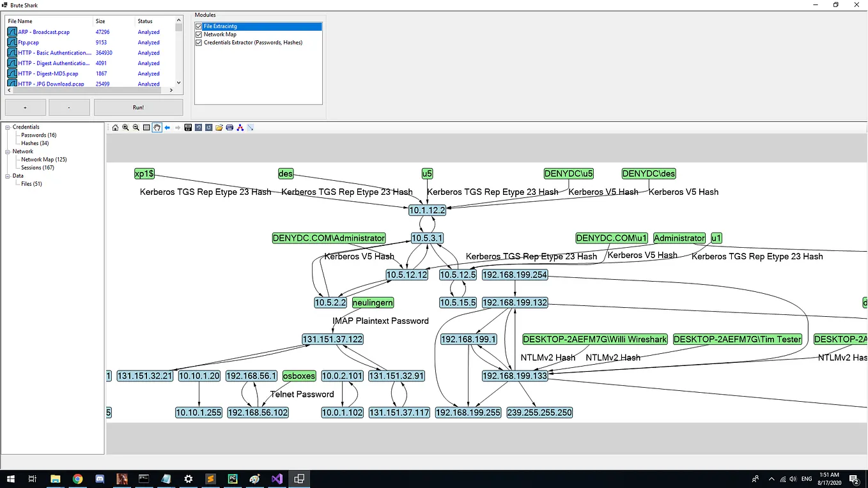Screen dimensions: 868x488
Task: Select the edge insertion arrow tool
Action: [x=251, y=128]
